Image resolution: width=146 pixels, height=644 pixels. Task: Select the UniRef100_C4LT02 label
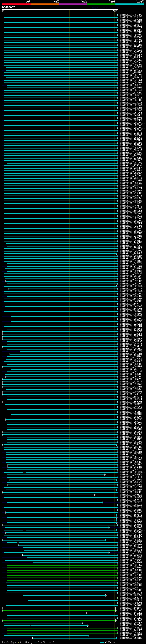pos(131,620)
